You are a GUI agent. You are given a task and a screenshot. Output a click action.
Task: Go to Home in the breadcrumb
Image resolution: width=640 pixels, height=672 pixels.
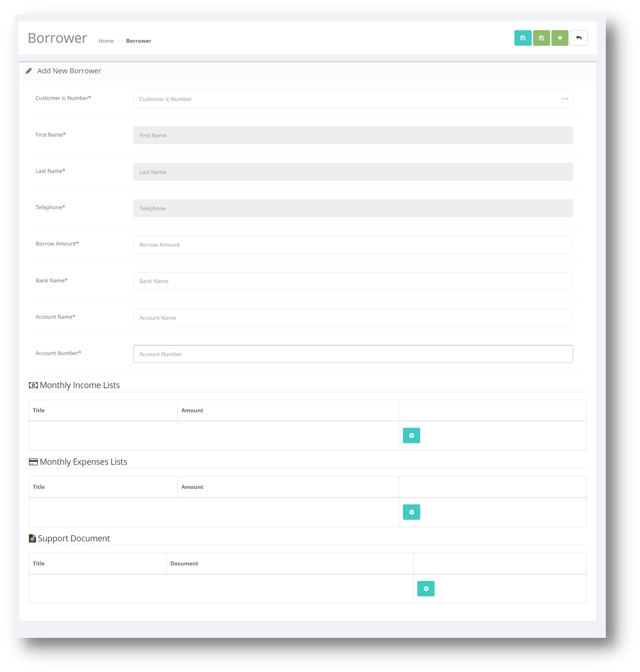pos(106,41)
